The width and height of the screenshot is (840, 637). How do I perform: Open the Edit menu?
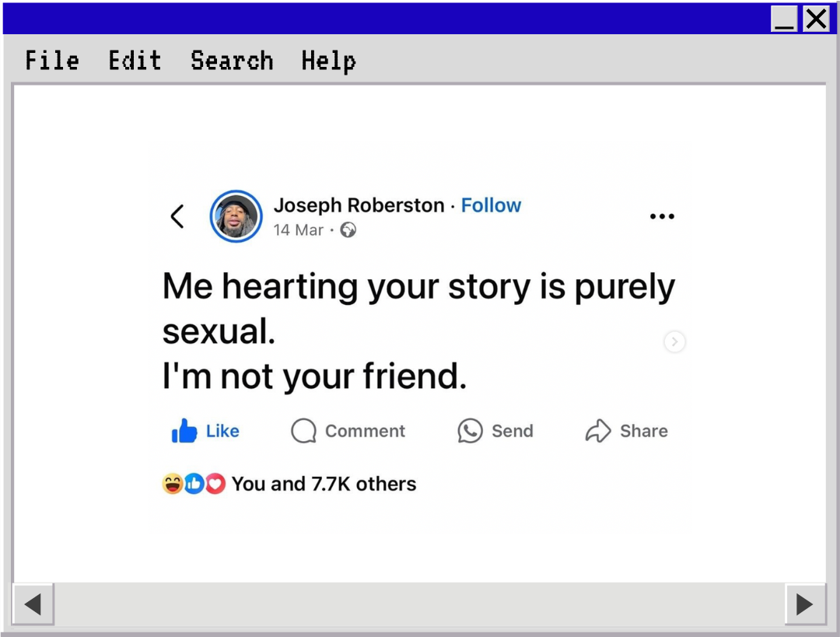(x=135, y=60)
